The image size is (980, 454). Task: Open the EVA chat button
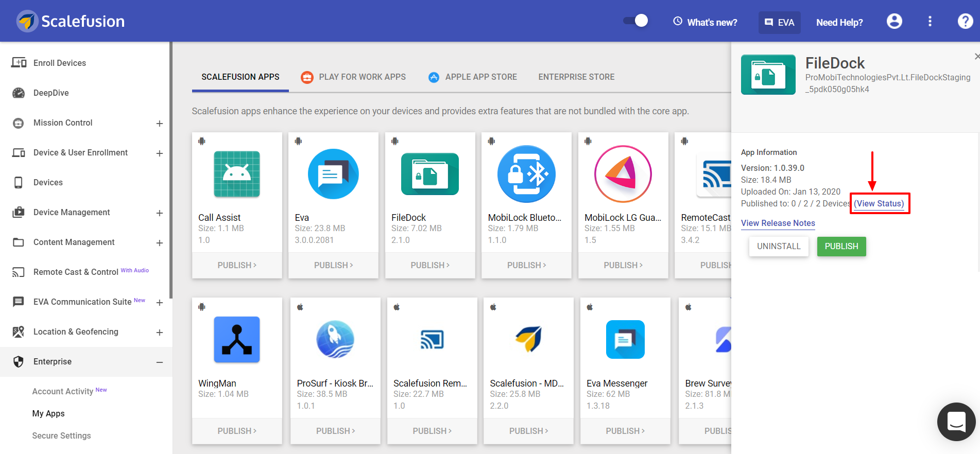point(779,22)
